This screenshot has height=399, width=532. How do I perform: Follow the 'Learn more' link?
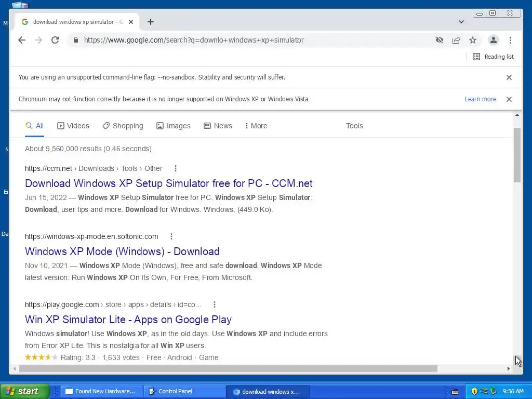coord(481,99)
